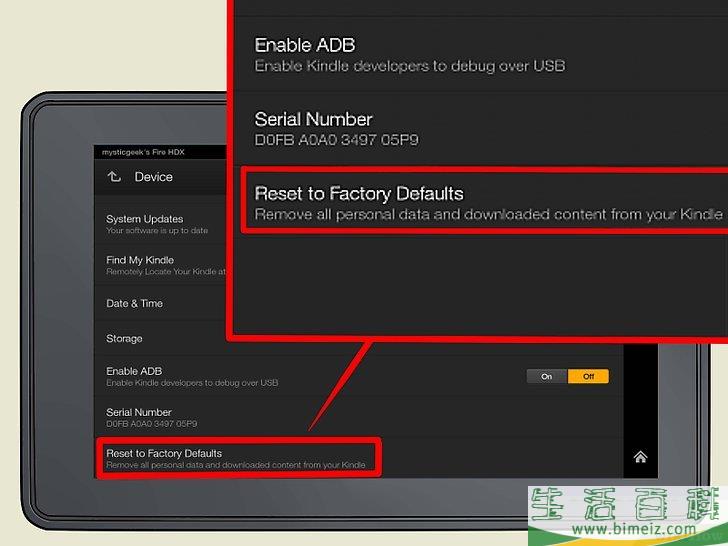Select Enable ADB in the zoomed panel
The width and height of the screenshot is (728, 546).
pos(481,54)
